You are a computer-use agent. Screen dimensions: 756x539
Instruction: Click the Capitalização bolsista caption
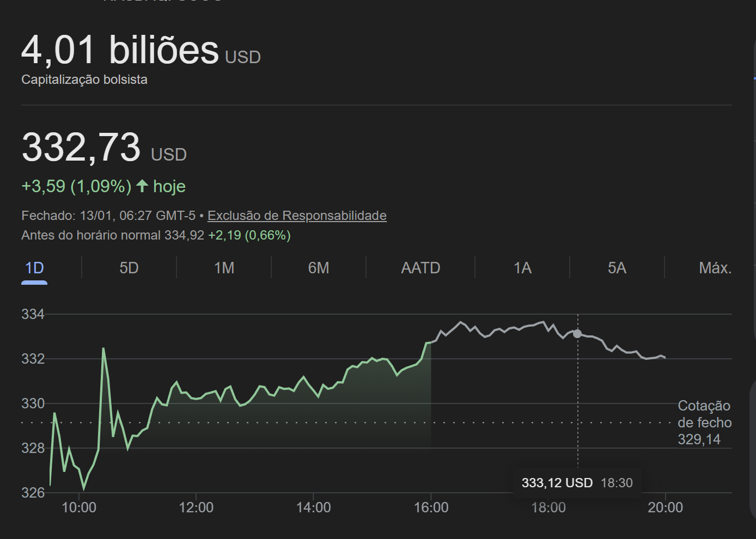(84, 79)
